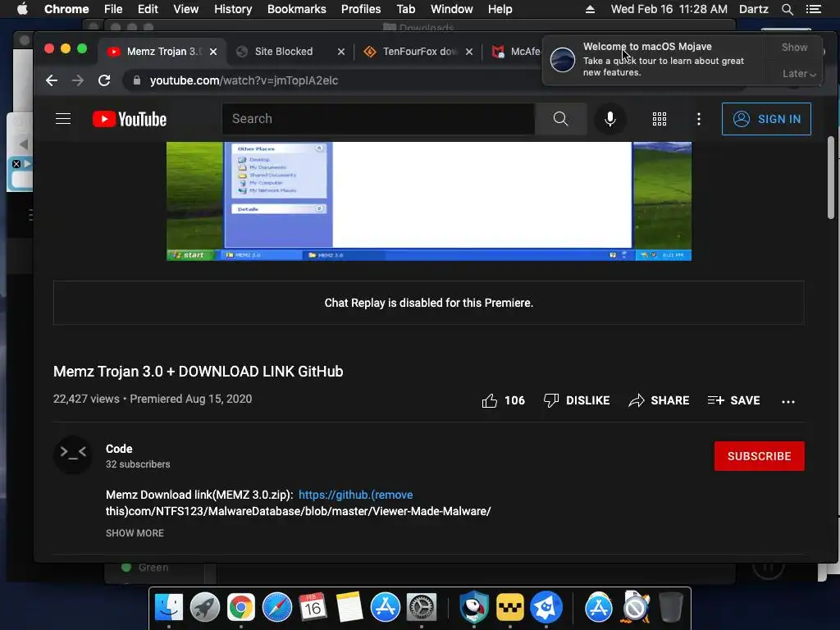Open the File menu
This screenshot has width=840, height=630.
coord(113,9)
